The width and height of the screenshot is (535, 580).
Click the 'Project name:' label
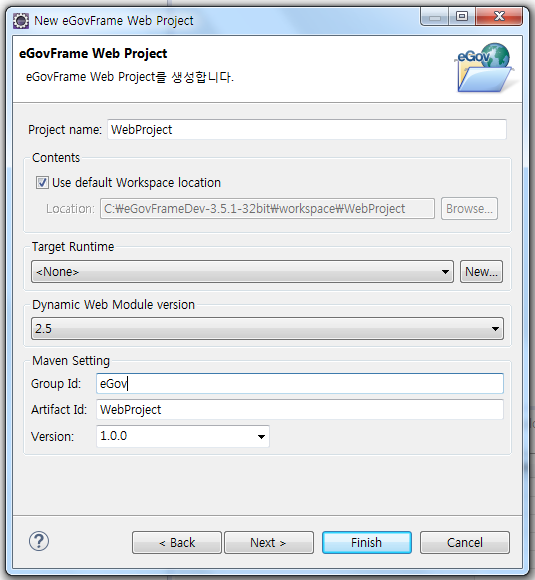[x=65, y=130]
